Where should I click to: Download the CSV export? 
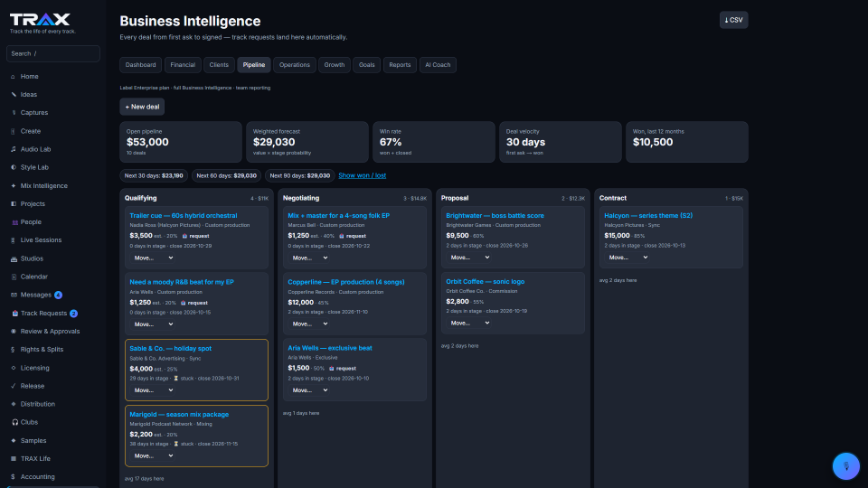point(733,20)
